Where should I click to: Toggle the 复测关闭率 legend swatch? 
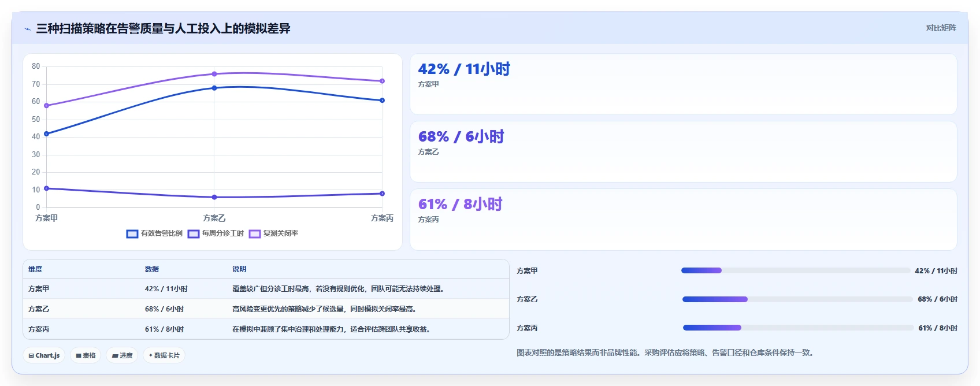[x=255, y=233]
